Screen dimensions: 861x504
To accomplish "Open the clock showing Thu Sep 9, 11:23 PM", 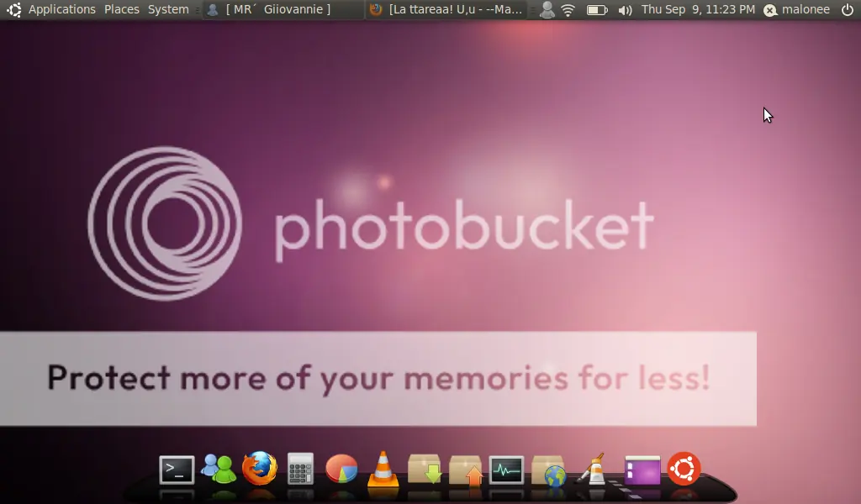I will (698, 9).
